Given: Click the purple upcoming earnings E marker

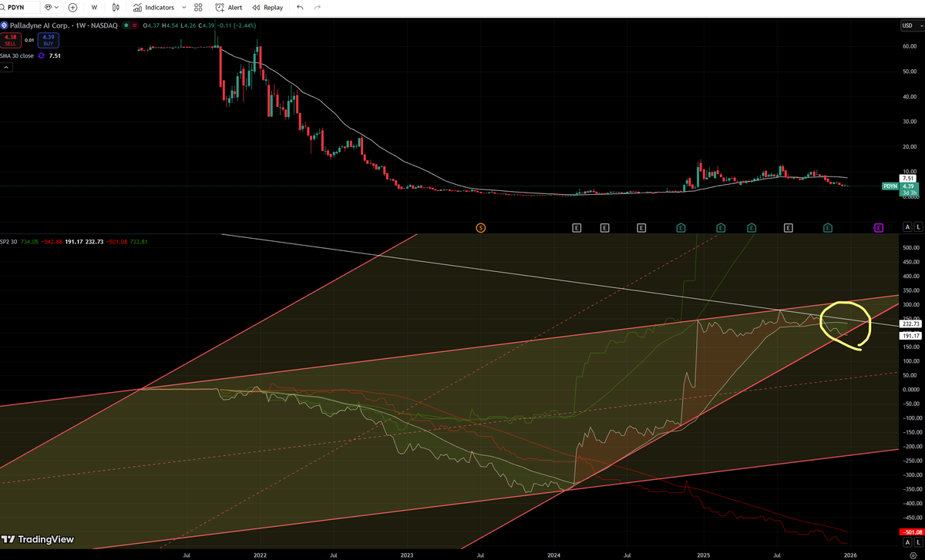Looking at the screenshot, I should coord(878,227).
